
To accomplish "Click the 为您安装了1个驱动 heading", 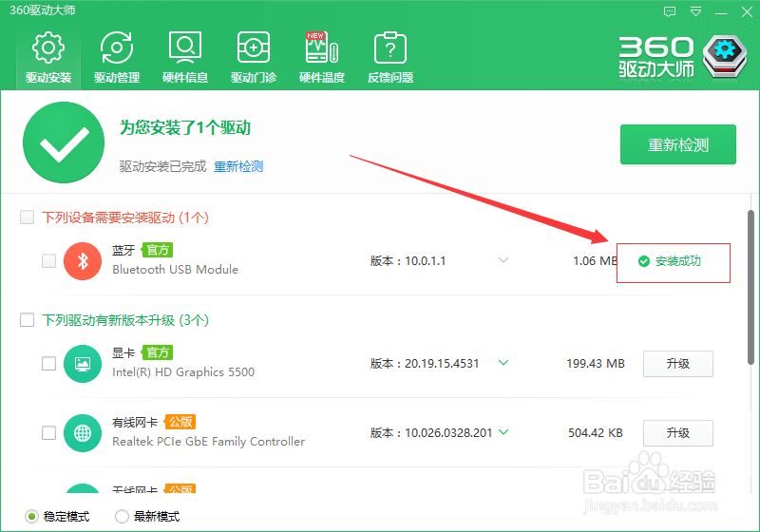I will coord(185,128).
